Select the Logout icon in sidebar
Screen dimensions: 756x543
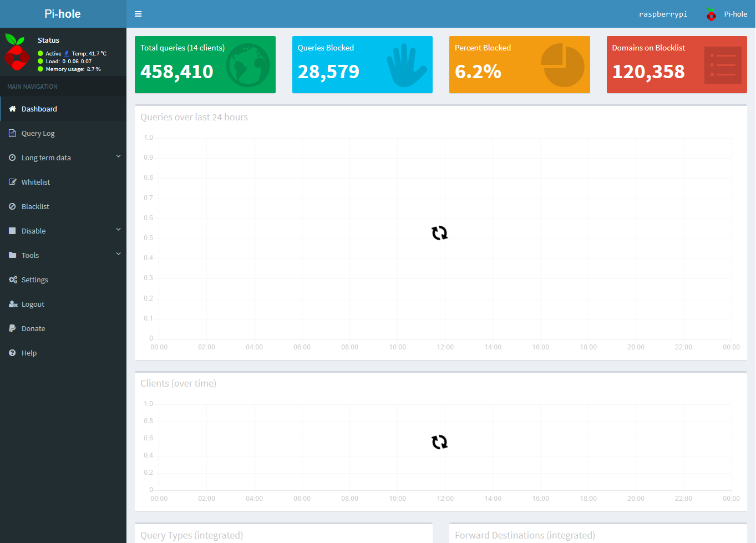pyautogui.click(x=12, y=304)
